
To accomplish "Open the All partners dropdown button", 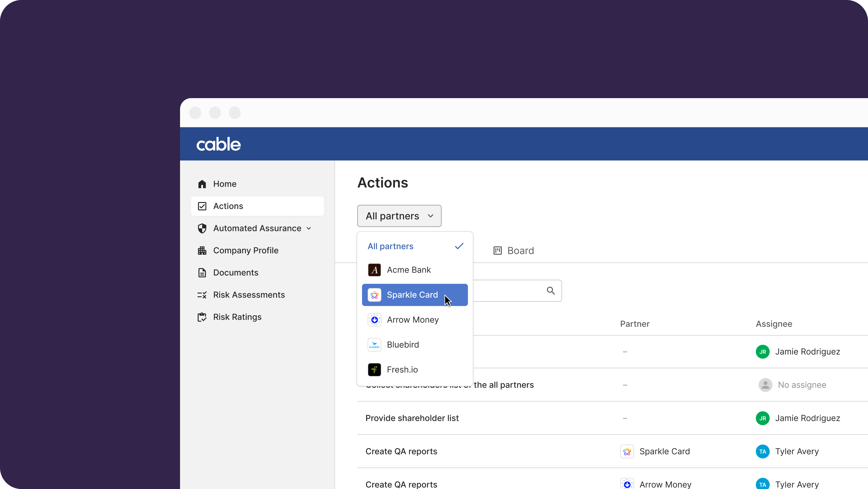I will click(x=399, y=216).
